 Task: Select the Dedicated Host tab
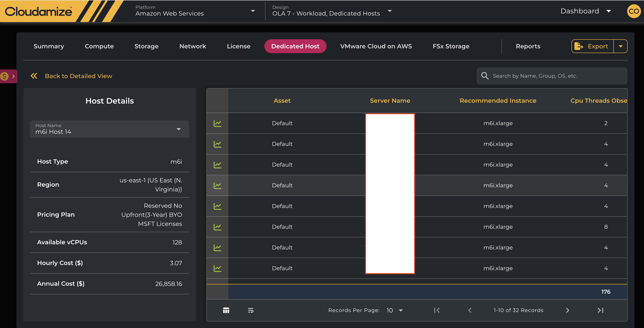[x=295, y=46]
